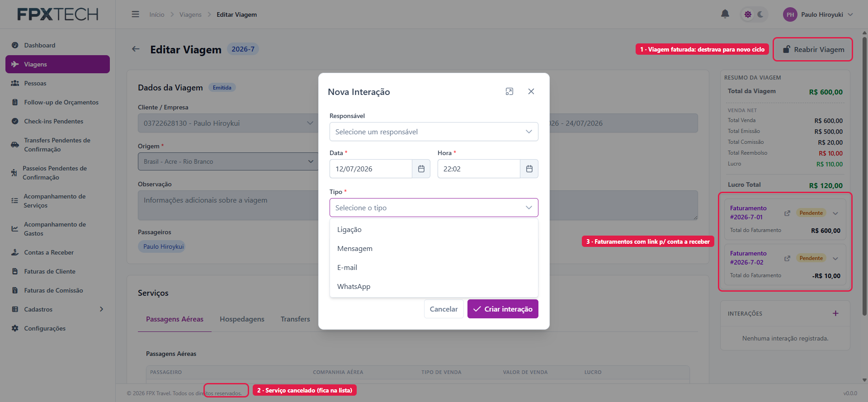Open Faturas de Cliente in sidebar
Image resolution: width=868 pixels, height=402 pixels.
click(x=57, y=271)
